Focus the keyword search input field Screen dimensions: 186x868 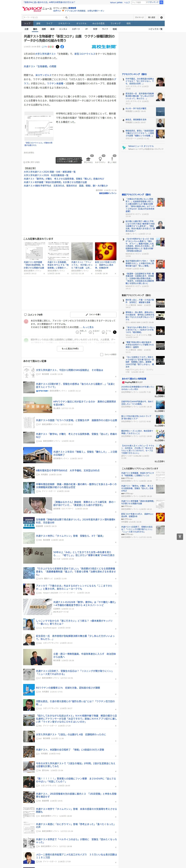44,17
